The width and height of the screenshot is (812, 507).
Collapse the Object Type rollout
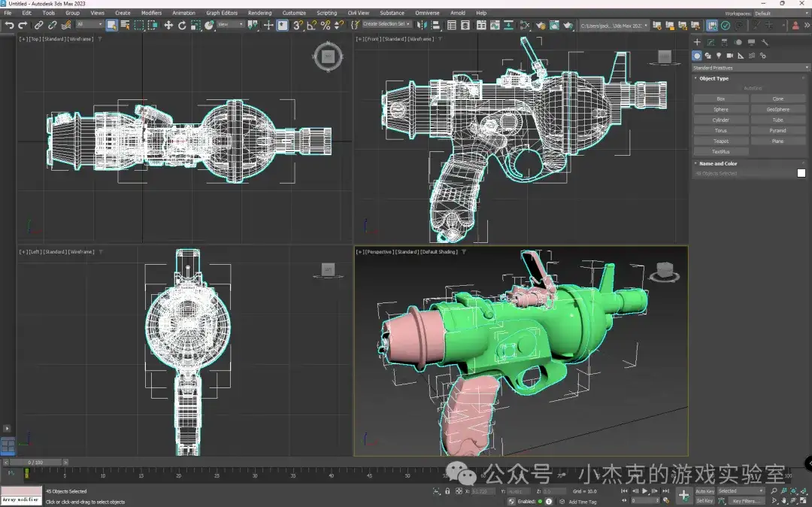coord(714,78)
